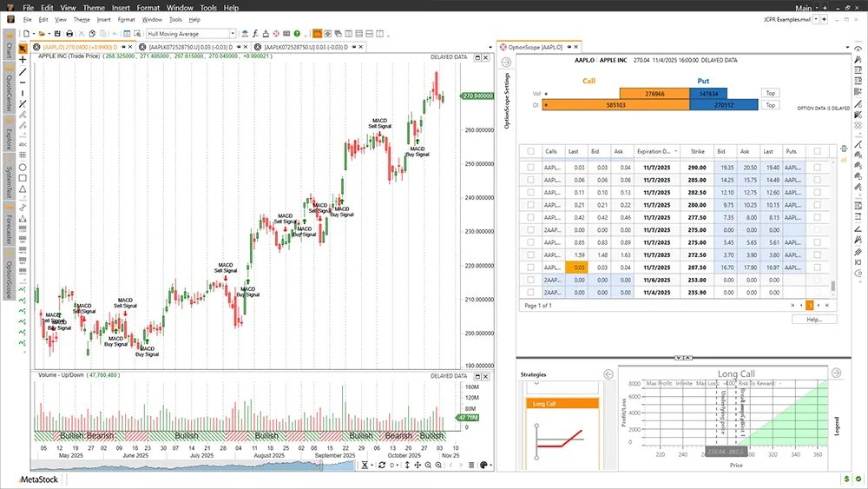The image size is (868, 489).
Task: Select the arrow pointer tool
Action: (x=23, y=47)
